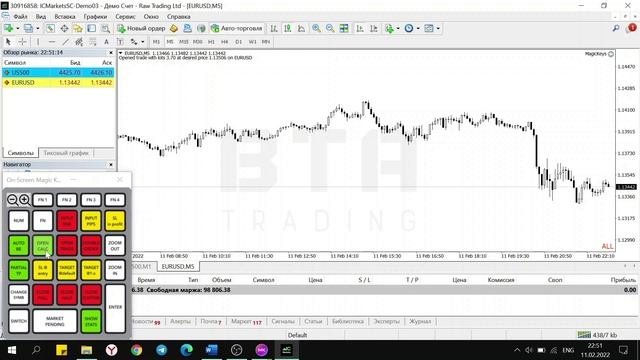Toggle chart auto scroll icon
Image resolution: width=640 pixels, height=360 pixels.
(360, 28)
